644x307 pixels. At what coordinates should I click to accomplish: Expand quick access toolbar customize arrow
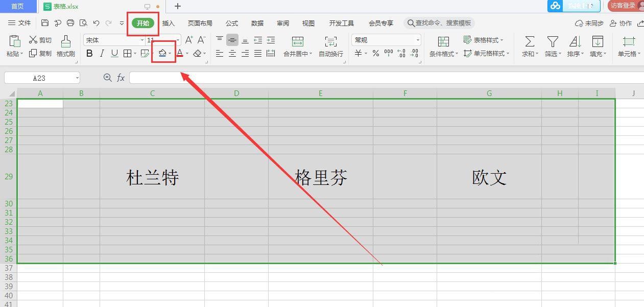coord(122,23)
